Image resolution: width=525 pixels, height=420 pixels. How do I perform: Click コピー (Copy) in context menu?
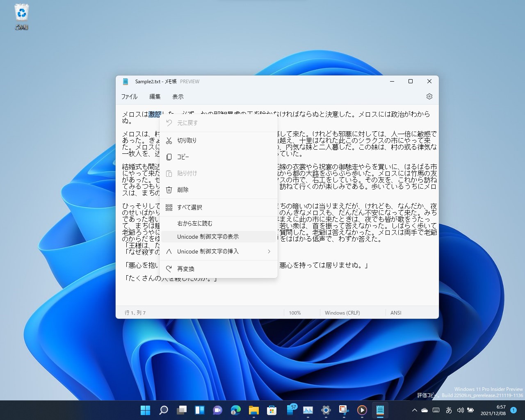[218, 157]
